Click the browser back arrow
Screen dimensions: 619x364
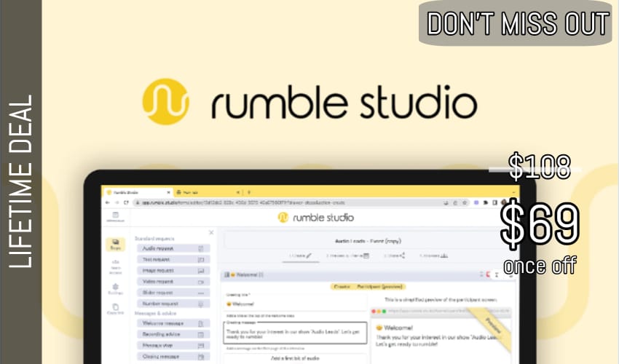tap(108, 202)
